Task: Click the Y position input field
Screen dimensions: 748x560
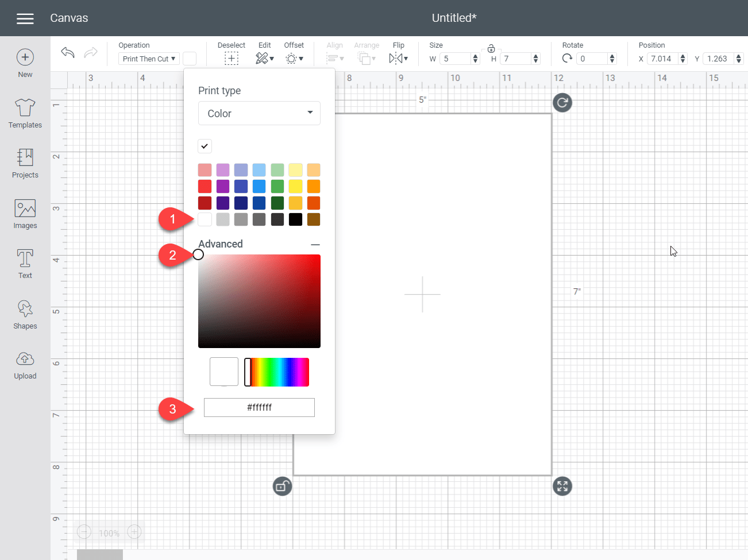Action: coord(719,59)
